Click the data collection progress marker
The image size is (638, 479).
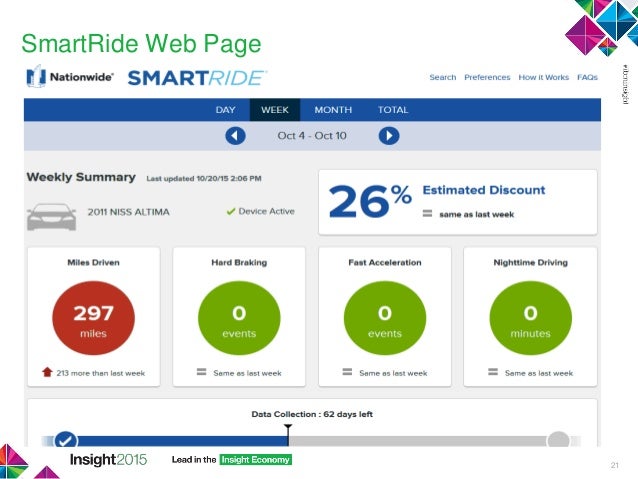288,434
